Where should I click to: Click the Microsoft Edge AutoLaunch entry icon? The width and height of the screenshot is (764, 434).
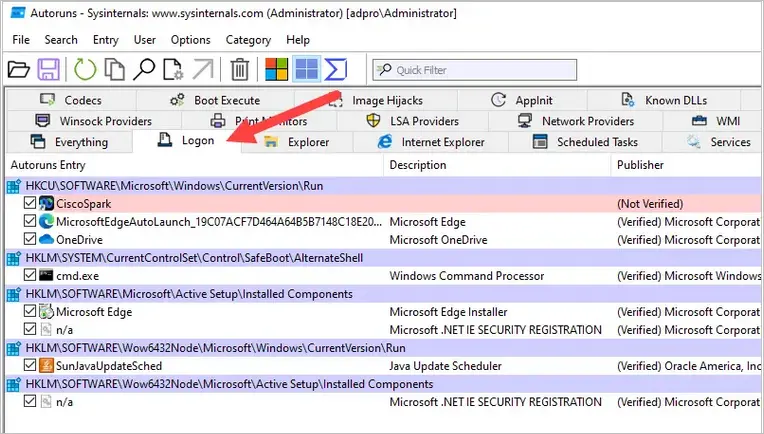46,222
